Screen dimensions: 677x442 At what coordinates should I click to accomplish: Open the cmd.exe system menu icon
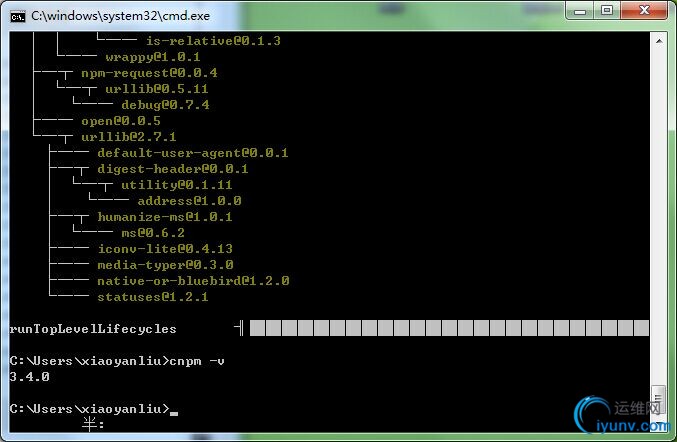tap(18, 16)
